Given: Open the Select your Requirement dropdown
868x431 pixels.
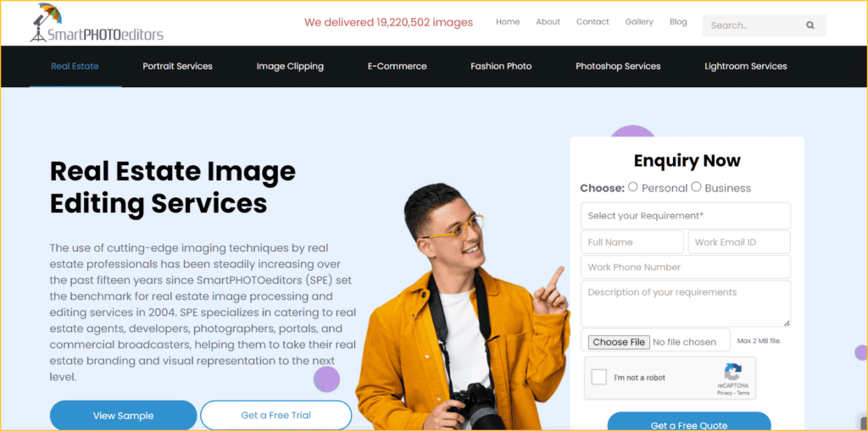Looking at the screenshot, I should coord(685,216).
